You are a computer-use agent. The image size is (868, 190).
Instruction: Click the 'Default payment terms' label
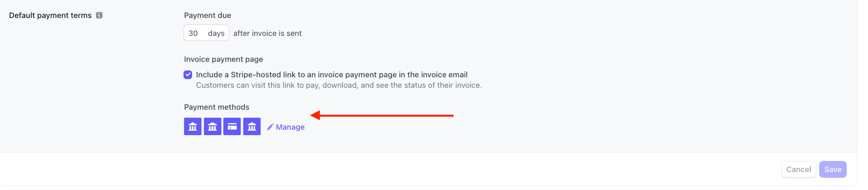[x=50, y=15]
